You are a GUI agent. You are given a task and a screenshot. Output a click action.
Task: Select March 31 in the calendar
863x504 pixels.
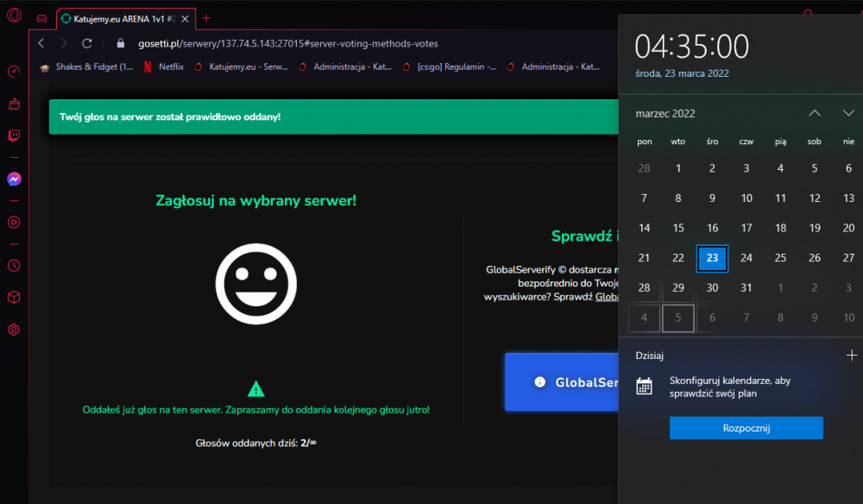point(746,287)
